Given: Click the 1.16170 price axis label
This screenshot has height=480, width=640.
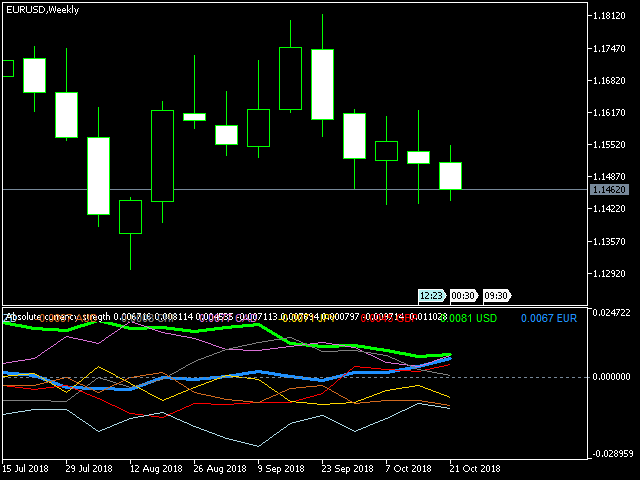Looking at the screenshot, I should (x=610, y=113).
